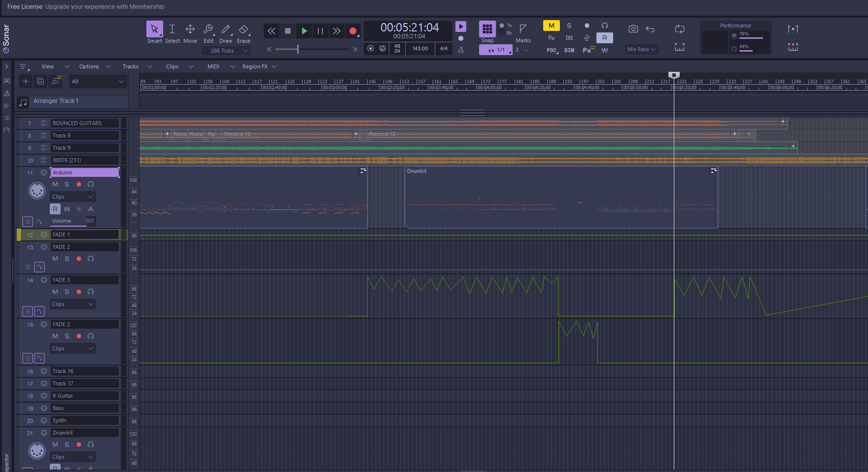Select the BOUNCED GUITARS track

pos(85,123)
